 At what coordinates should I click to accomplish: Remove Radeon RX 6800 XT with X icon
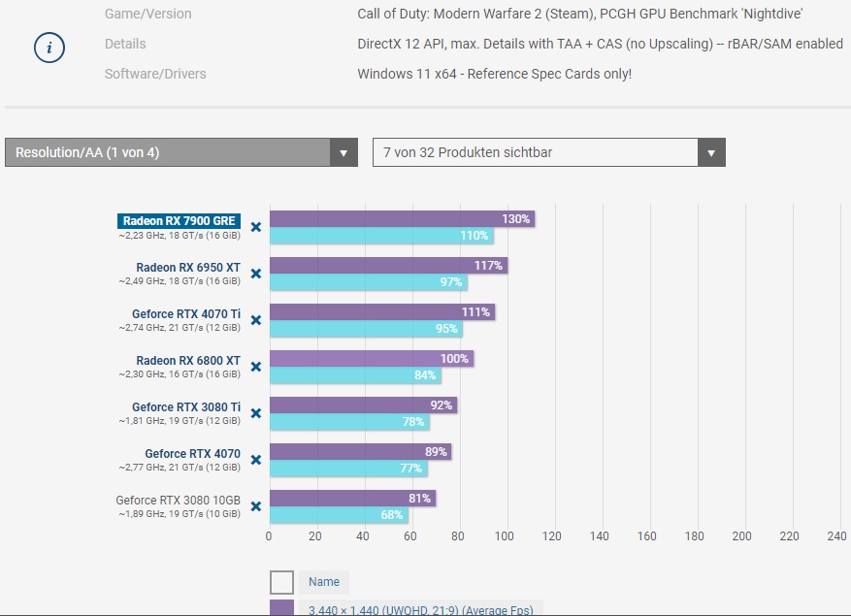256,367
